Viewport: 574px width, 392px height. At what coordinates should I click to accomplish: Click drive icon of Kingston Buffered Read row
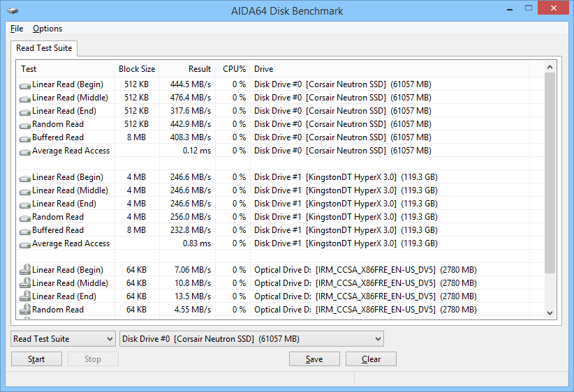tap(25, 231)
